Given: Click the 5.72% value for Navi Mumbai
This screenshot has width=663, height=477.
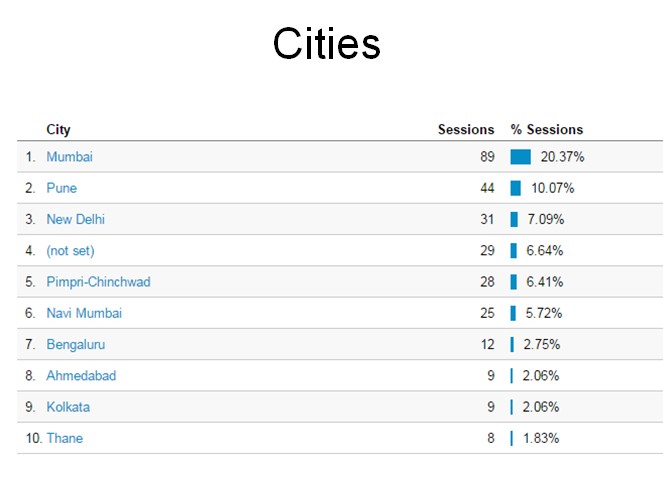Looking at the screenshot, I should 544,313.
